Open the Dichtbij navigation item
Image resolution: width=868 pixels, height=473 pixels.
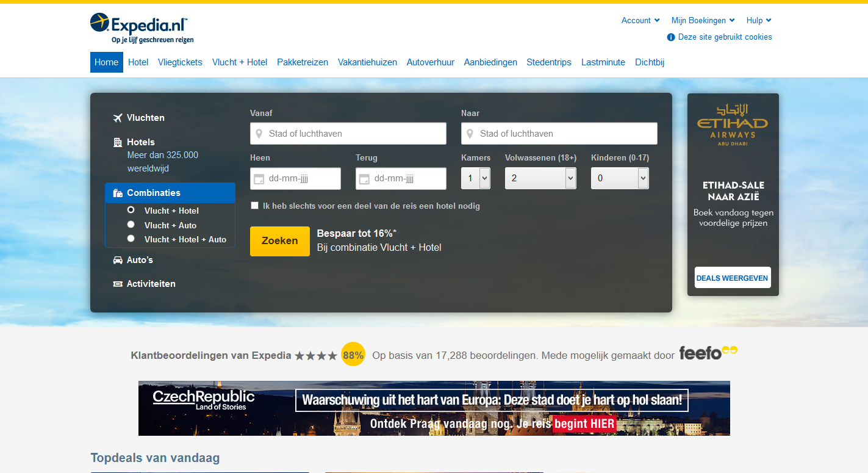[650, 62]
